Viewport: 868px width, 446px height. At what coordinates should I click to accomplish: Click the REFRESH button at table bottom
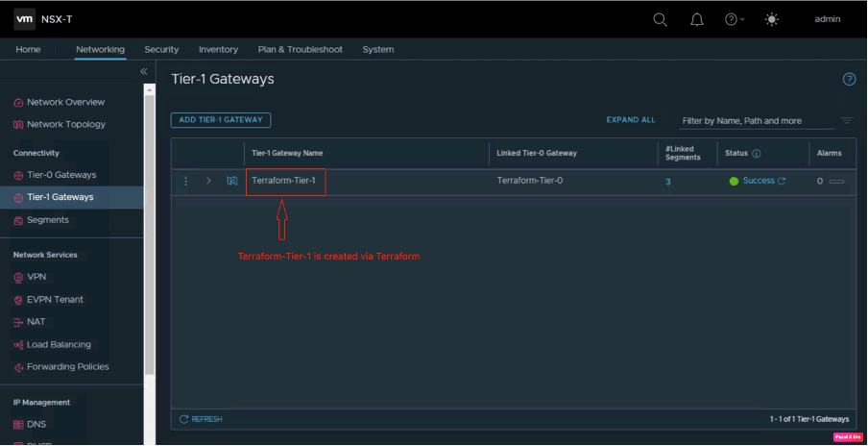201,419
